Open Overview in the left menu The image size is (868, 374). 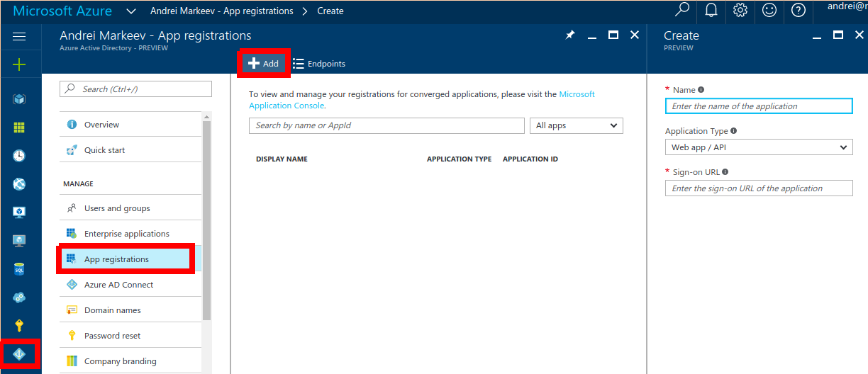coord(130,125)
